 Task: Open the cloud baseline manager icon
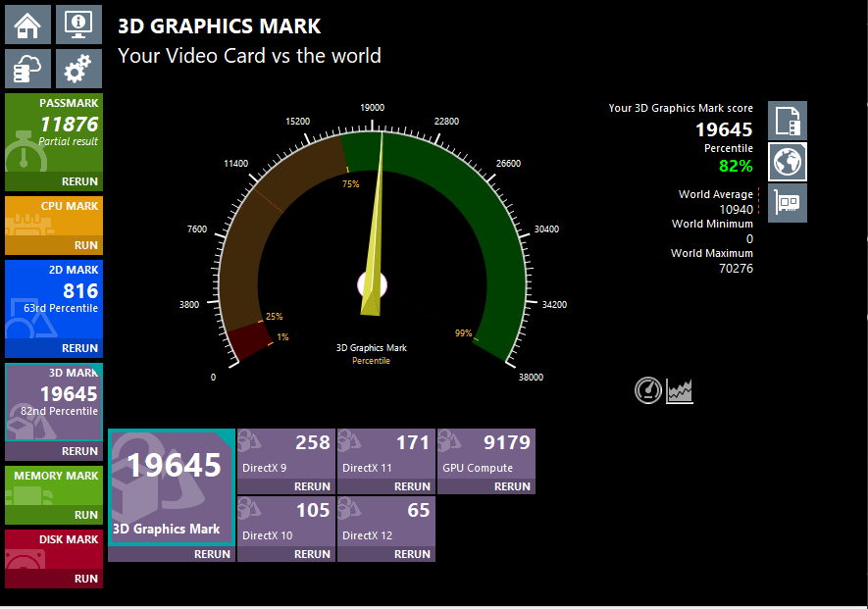[x=28, y=69]
